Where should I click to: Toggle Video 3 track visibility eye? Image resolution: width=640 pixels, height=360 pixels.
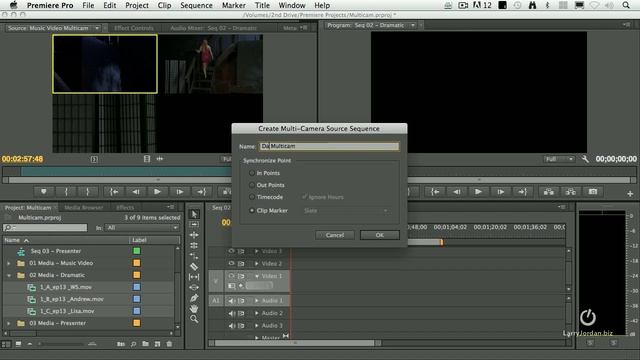231,251
